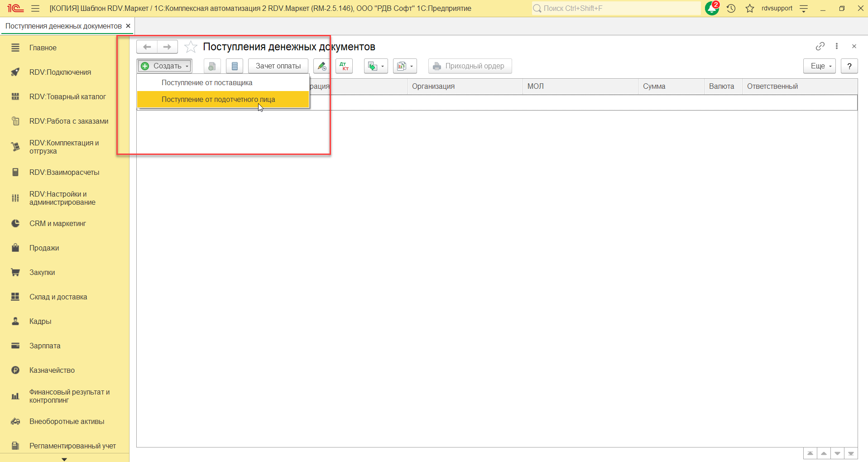Jump to first list row arrow
This screenshot has width=868, height=462.
[810, 453]
